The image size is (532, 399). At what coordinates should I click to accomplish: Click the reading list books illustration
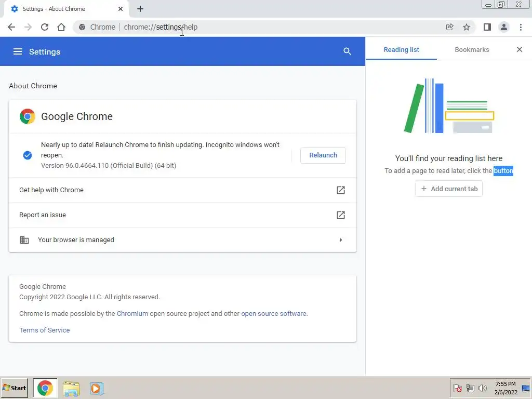(448, 106)
